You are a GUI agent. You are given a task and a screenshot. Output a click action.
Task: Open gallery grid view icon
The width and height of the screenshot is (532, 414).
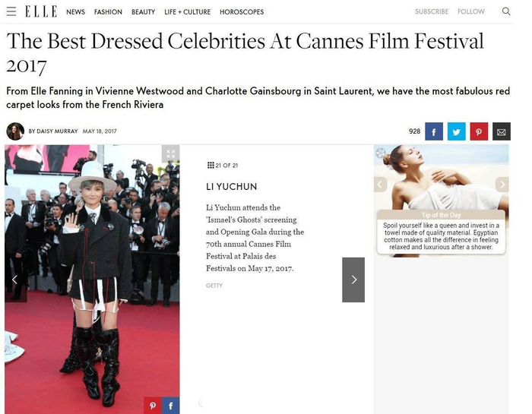coord(211,165)
